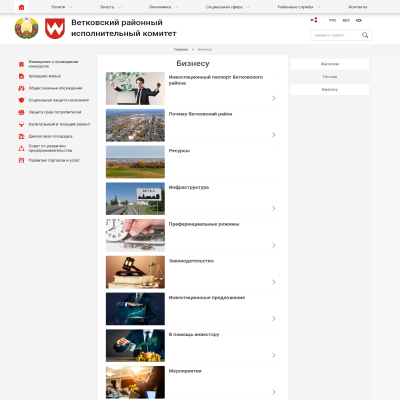This screenshot has height=400, width=400.
Task: Switch to the Жителям tab
Action: point(330,64)
